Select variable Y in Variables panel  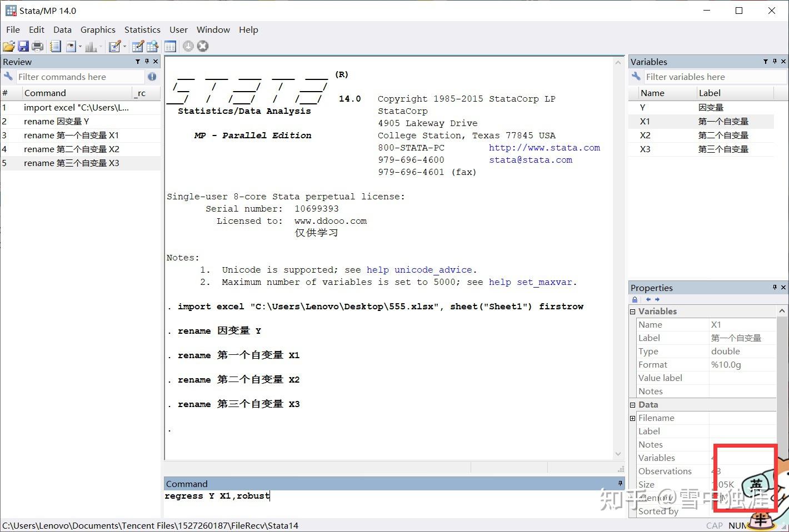701,108
